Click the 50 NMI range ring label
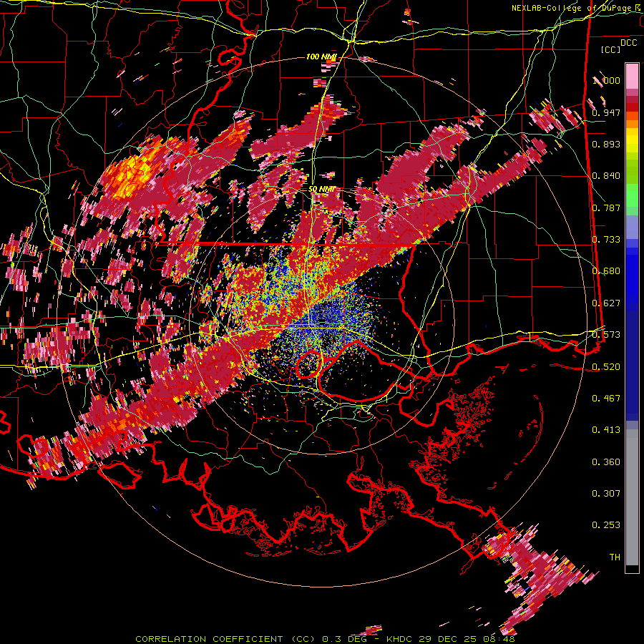 point(321,190)
